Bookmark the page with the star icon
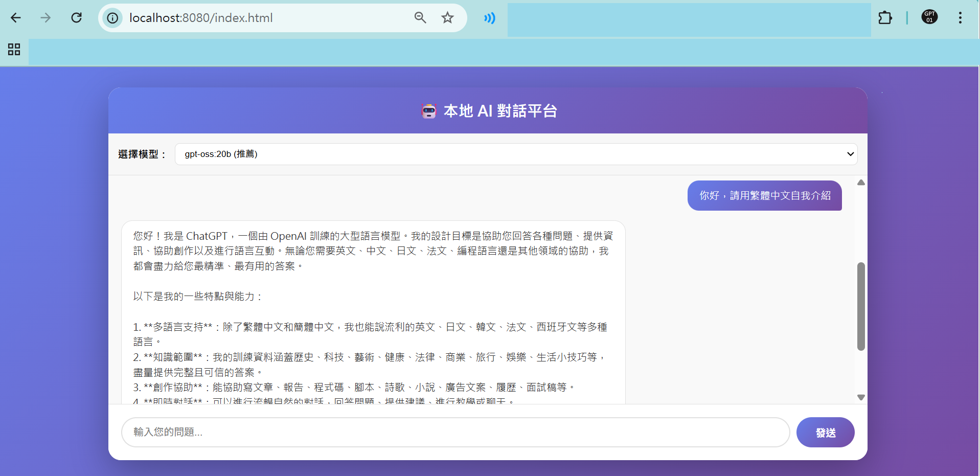 tap(447, 17)
